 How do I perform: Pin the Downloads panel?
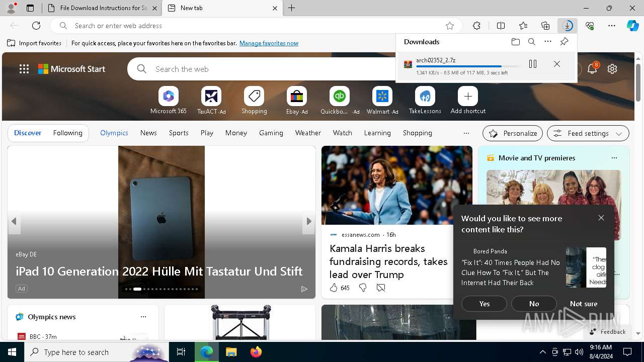[x=564, y=42]
